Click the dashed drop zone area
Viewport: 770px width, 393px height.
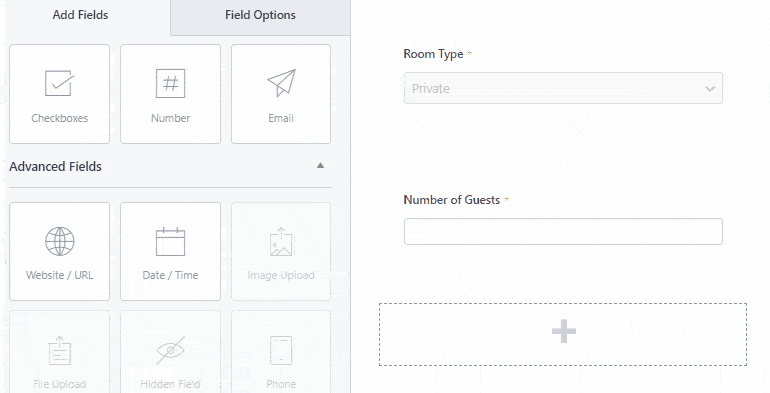tap(563, 335)
